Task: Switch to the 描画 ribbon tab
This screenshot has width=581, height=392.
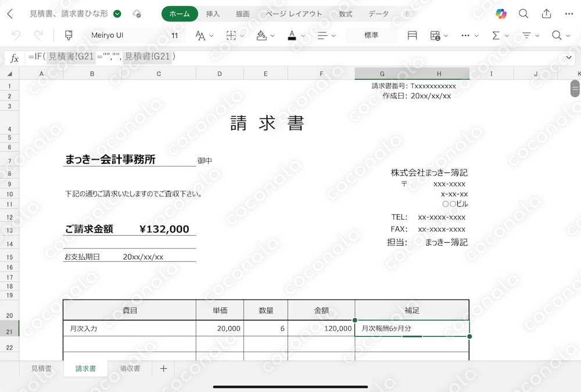Action: [x=243, y=14]
